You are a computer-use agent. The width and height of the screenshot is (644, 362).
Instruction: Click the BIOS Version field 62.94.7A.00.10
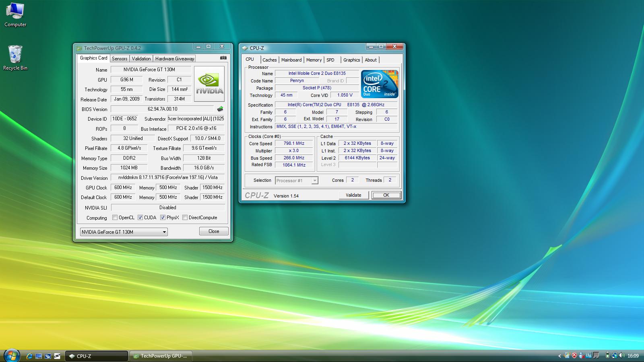(x=162, y=109)
